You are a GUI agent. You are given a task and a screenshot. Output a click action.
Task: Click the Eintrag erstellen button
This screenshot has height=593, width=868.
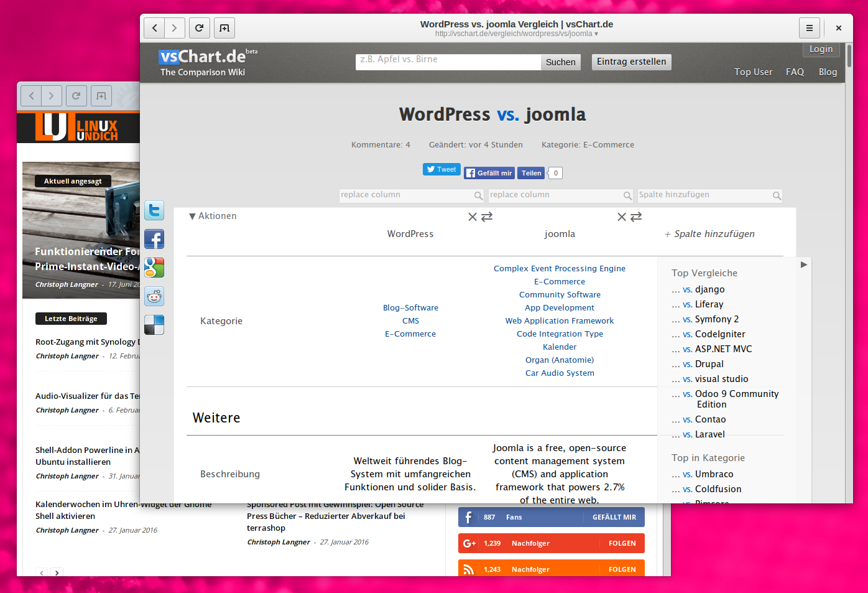[631, 62]
